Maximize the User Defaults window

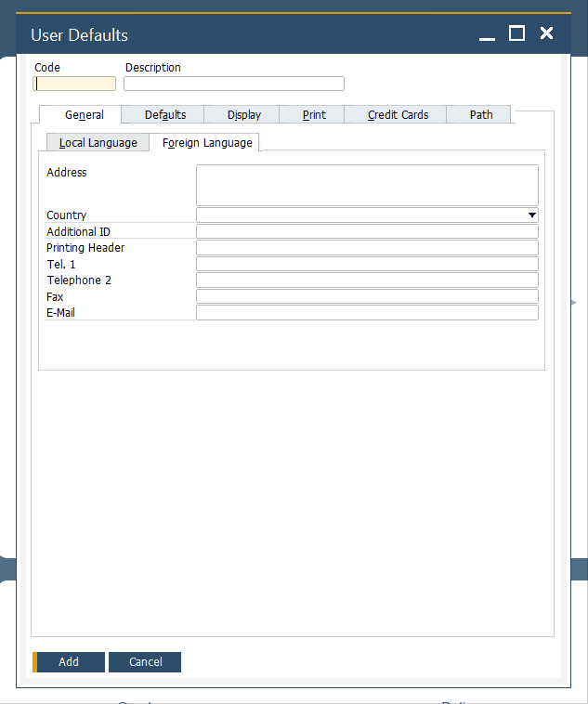[516, 33]
